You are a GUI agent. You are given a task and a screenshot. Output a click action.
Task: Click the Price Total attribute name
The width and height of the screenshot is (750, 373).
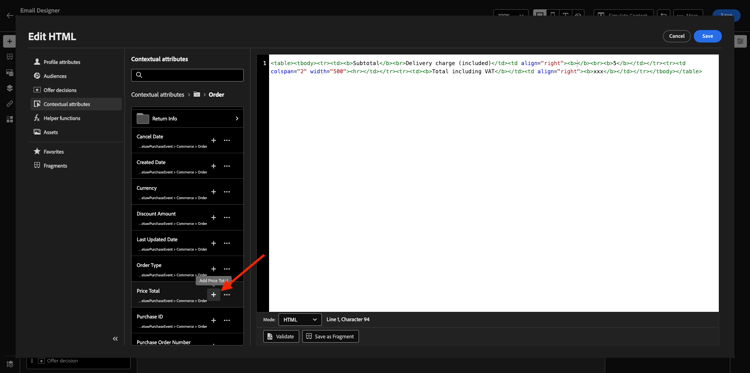(x=148, y=291)
